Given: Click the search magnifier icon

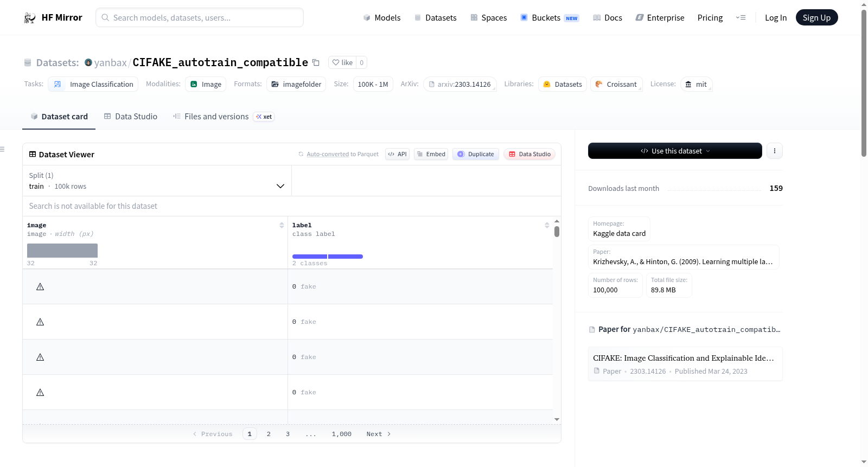Looking at the screenshot, I should pos(105,17).
